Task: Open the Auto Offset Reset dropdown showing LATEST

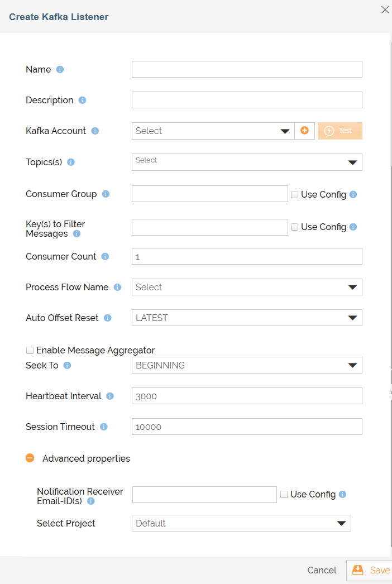Action: (x=247, y=318)
